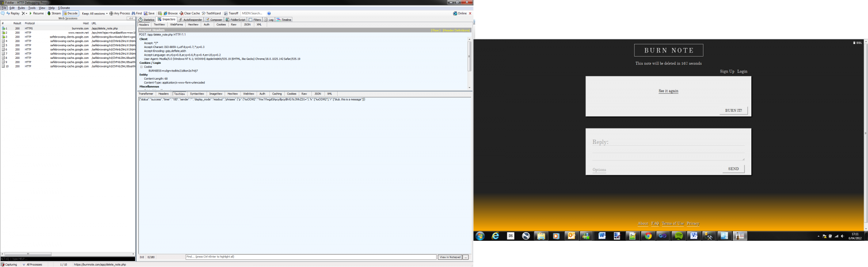Toggle the Decode button in toolbar
This screenshot has height=267, width=868.
71,14
